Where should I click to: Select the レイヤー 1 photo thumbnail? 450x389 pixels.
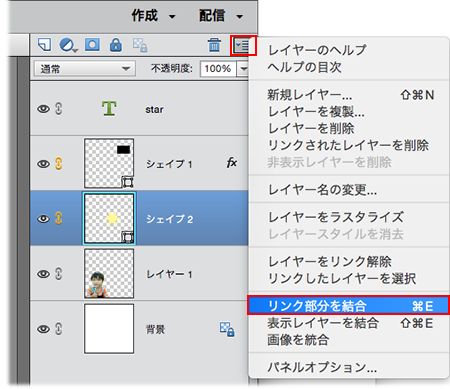pyautogui.click(x=109, y=273)
